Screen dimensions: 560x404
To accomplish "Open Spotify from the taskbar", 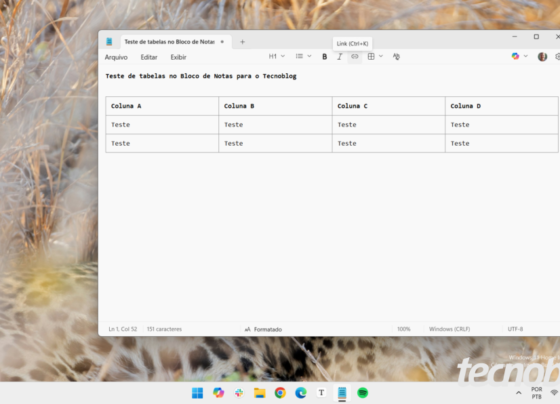I will pyautogui.click(x=362, y=393).
